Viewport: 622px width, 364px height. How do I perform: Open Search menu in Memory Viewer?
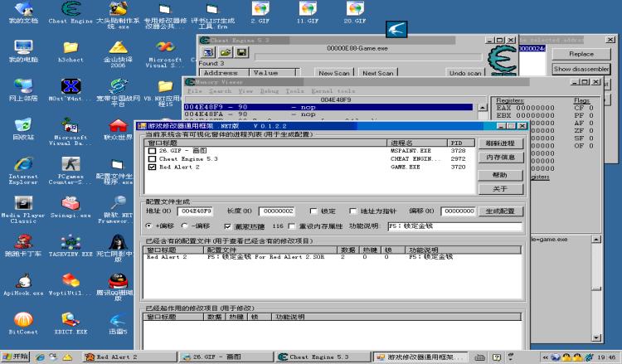(220, 91)
